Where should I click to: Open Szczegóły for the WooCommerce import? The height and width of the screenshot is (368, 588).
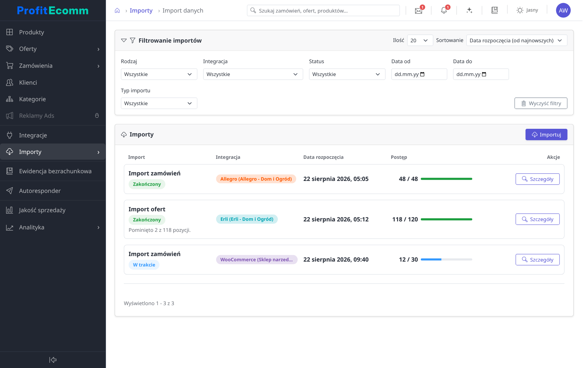pyautogui.click(x=537, y=260)
